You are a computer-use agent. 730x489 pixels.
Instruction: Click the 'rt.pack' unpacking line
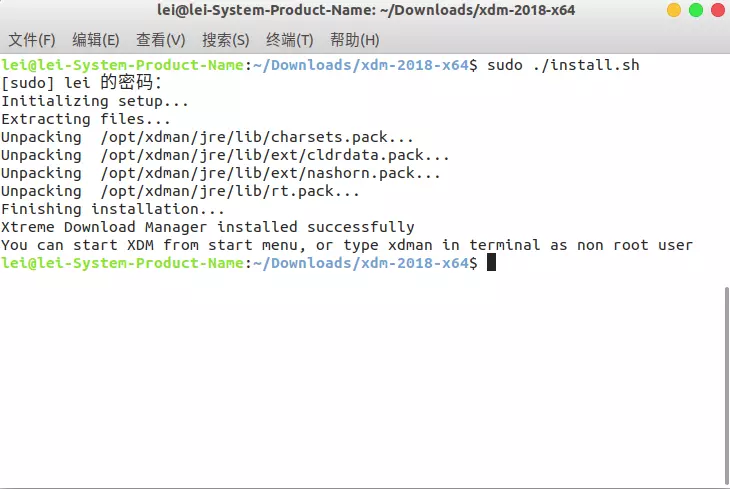[180, 191]
